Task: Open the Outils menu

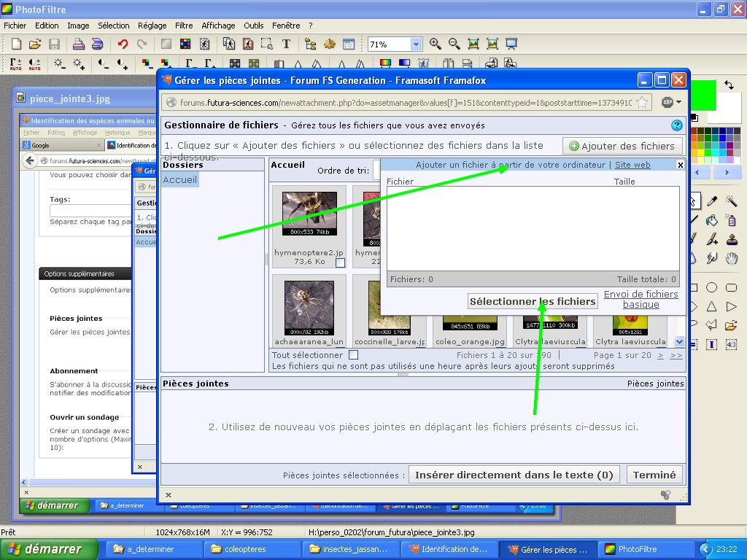Action: click(253, 26)
